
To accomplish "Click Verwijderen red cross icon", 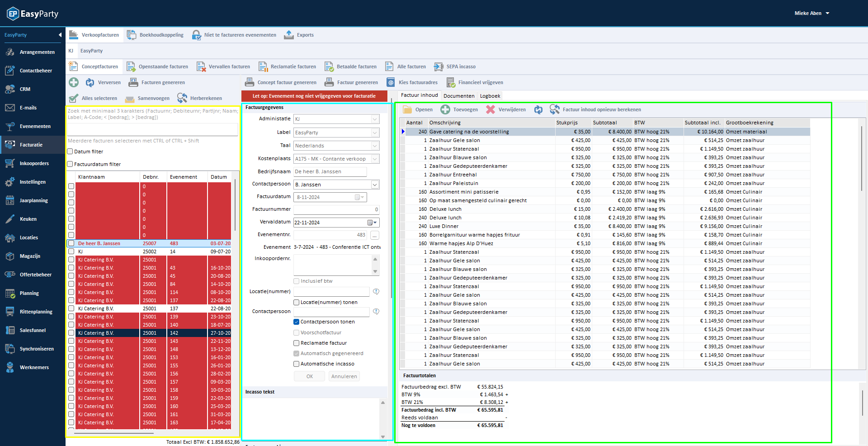I will coord(491,109).
